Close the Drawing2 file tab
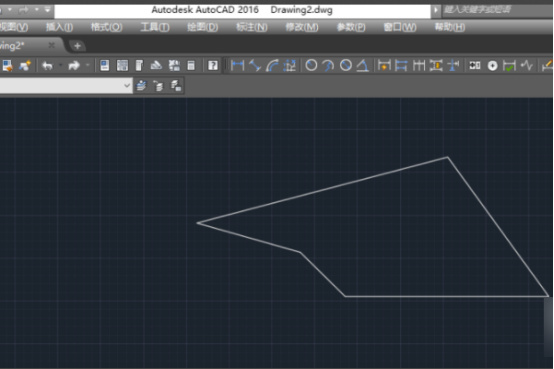Screen dimensions: 554x369 tap(52, 45)
